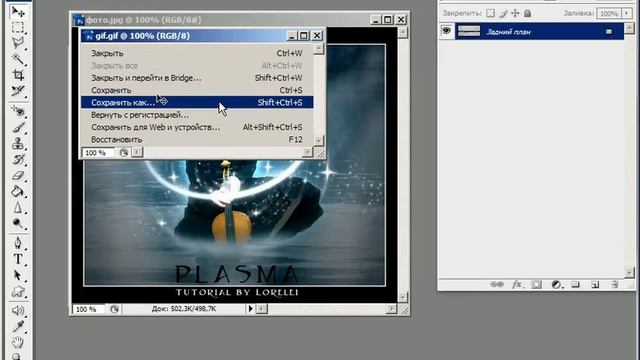Click the delete layer trash icon
The height and width of the screenshot is (360, 640).
tap(615, 284)
